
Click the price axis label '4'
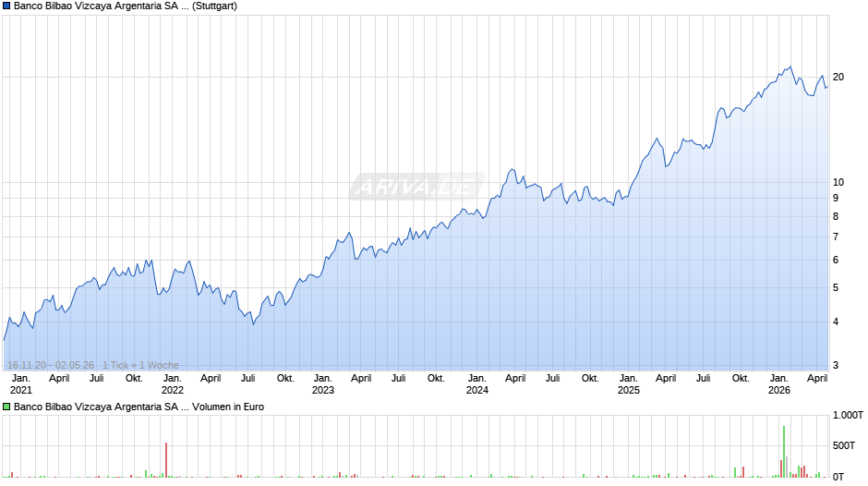tap(836, 322)
